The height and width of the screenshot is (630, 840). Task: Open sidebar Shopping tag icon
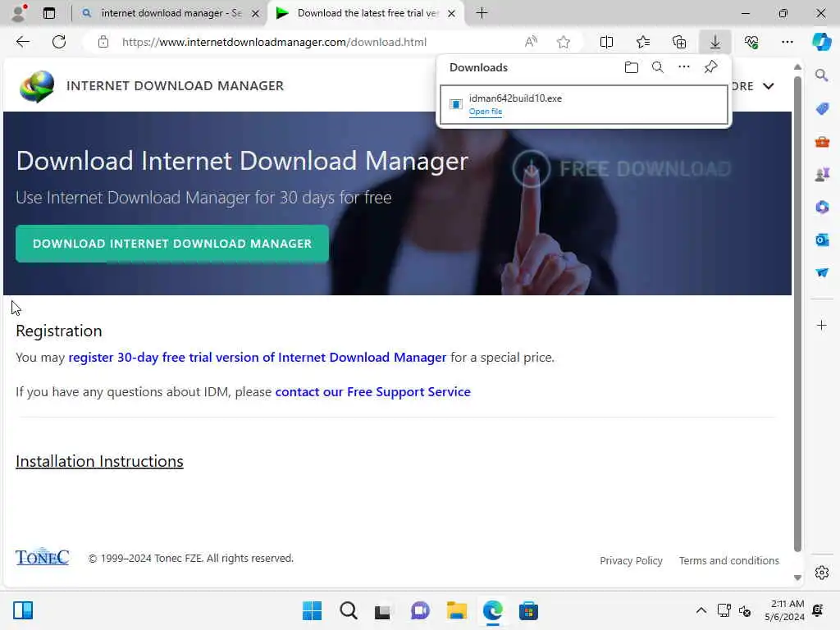822,109
